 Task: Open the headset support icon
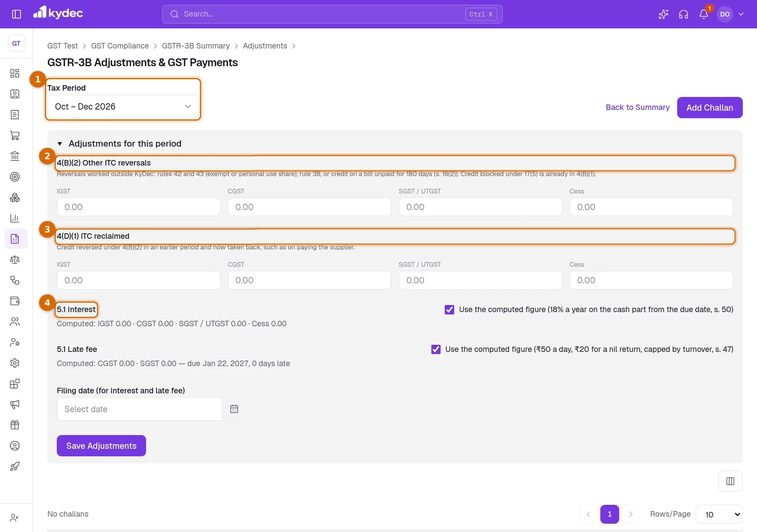pyautogui.click(x=684, y=14)
